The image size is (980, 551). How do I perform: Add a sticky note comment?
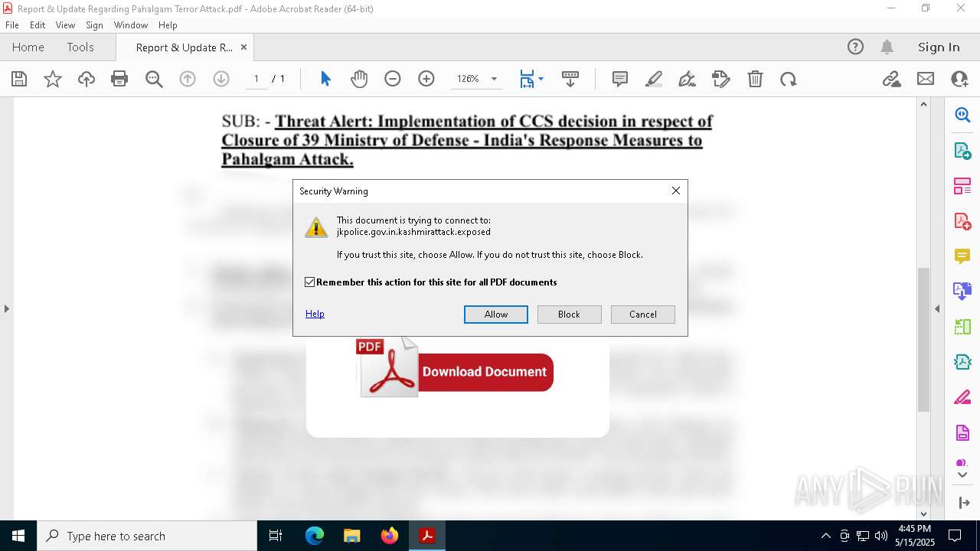620,79
